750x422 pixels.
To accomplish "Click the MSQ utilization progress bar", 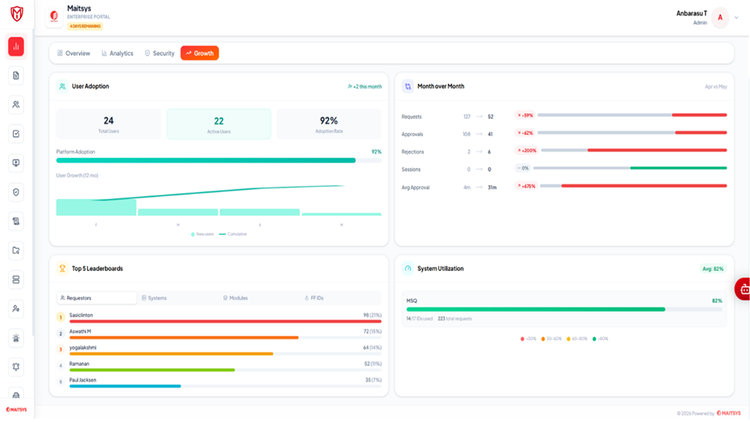I will point(564,310).
